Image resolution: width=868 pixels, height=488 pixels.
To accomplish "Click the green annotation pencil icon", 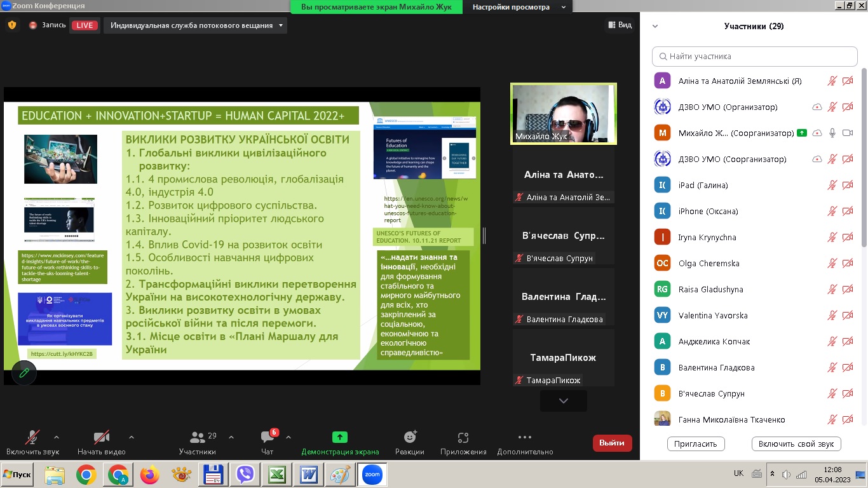I will point(24,372).
